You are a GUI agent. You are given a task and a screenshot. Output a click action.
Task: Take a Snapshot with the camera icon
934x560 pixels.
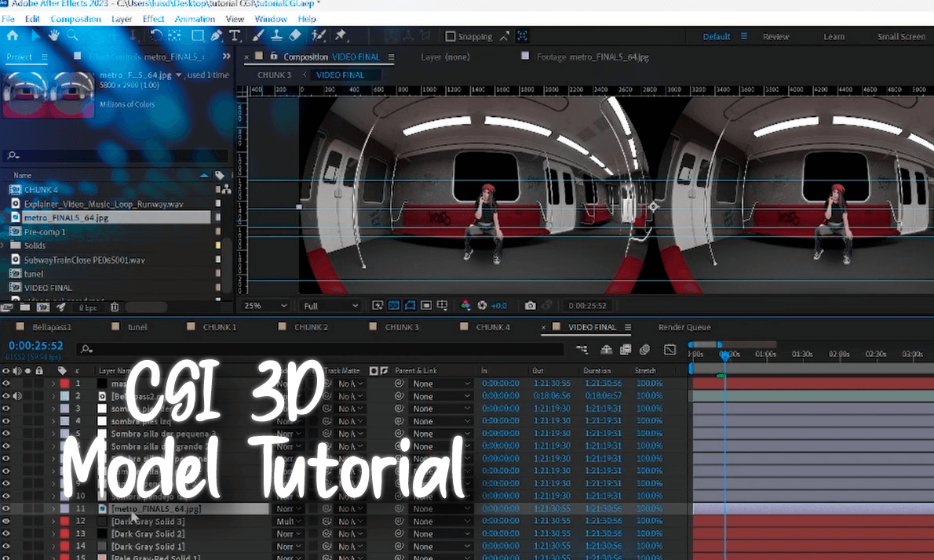[x=531, y=306]
